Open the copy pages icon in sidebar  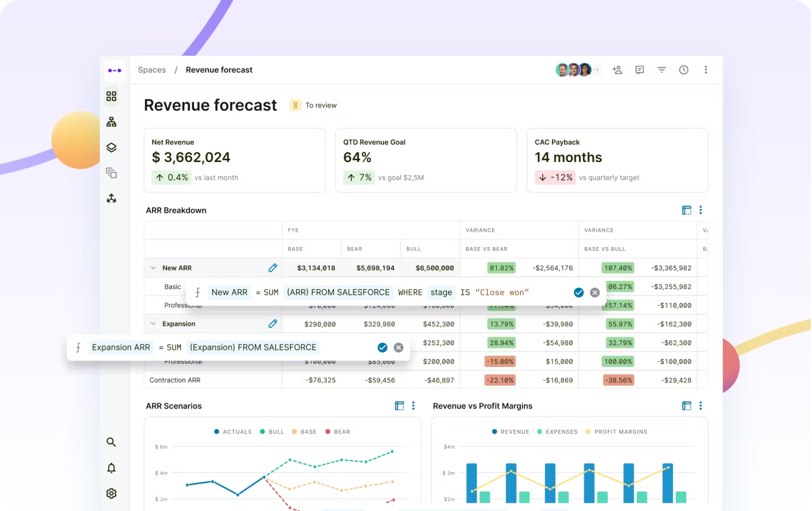(x=112, y=173)
